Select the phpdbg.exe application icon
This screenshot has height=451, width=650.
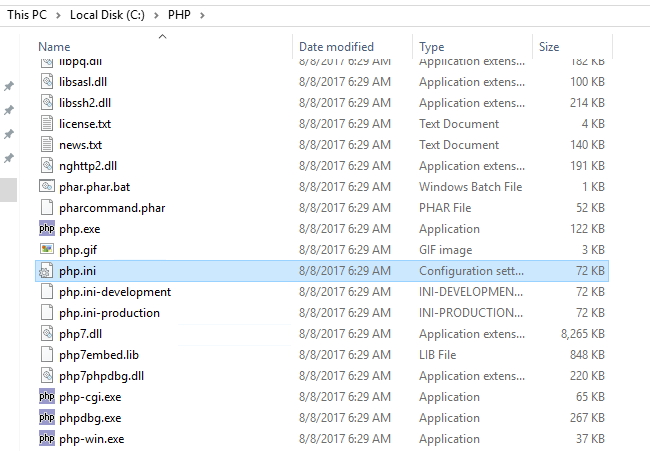[47, 418]
